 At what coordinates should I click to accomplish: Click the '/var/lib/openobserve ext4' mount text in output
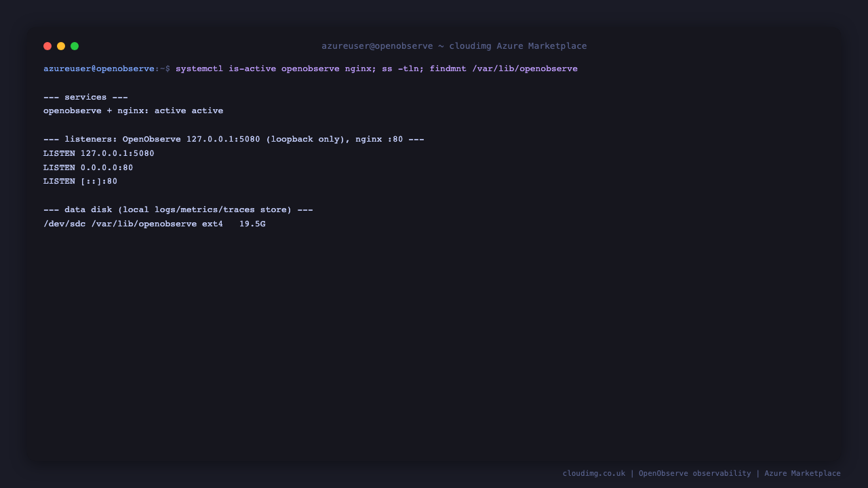tap(157, 224)
